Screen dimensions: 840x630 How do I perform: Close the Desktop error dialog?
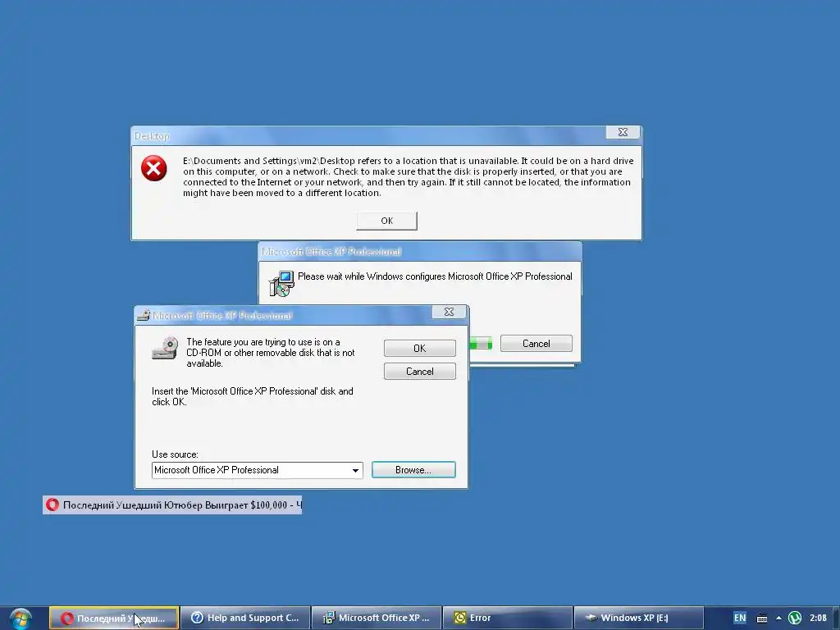pyautogui.click(x=623, y=132)
